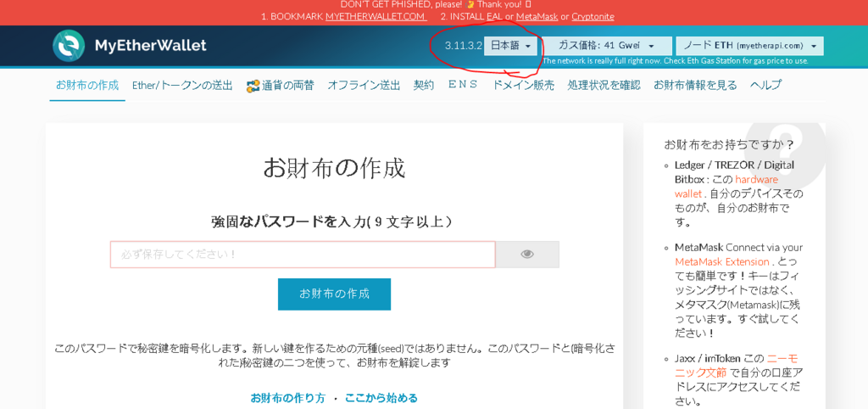Open the ニーモニック文節 link
The height and width of the screenshot is (409, 868).
click(736, 365)
